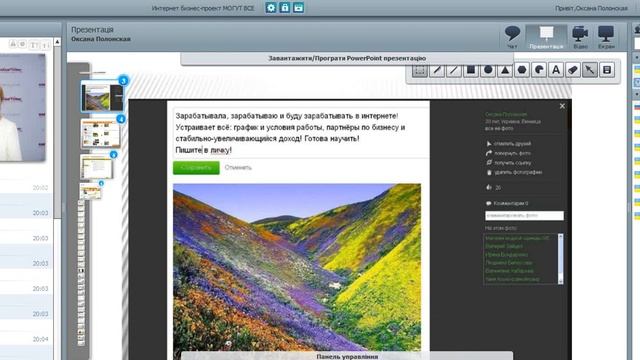Click the save floppy disk tool
Screen dimensions: 640x360
[607, 70]
